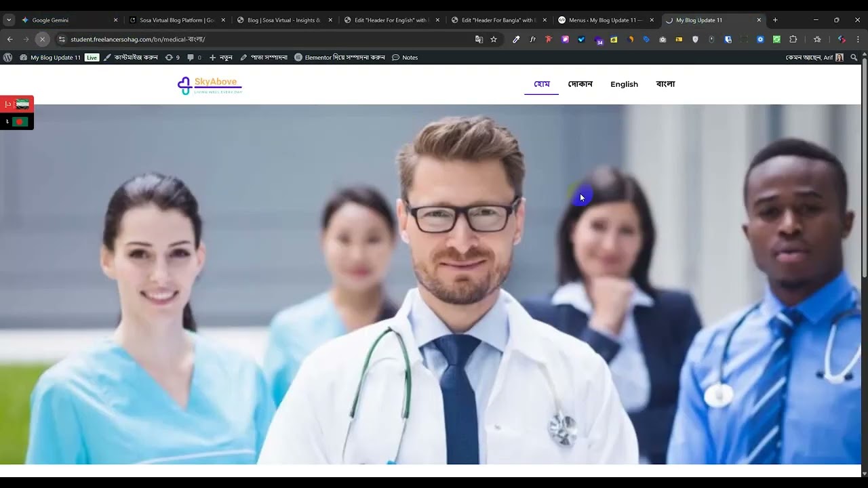Click the green refresh extension icon
The width and height of the screenshot is (868, 488).
[x=776, y=39]
